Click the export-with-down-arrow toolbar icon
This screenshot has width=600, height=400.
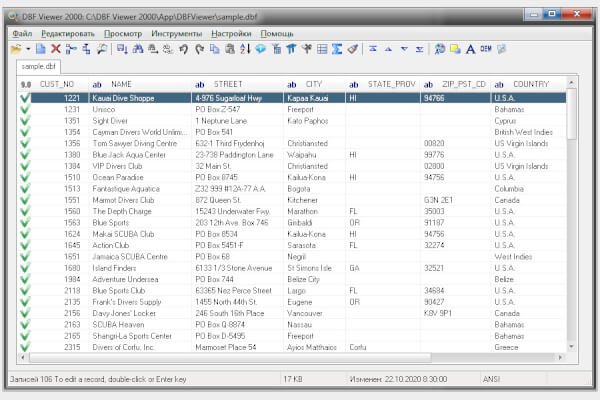pos(122,49)
